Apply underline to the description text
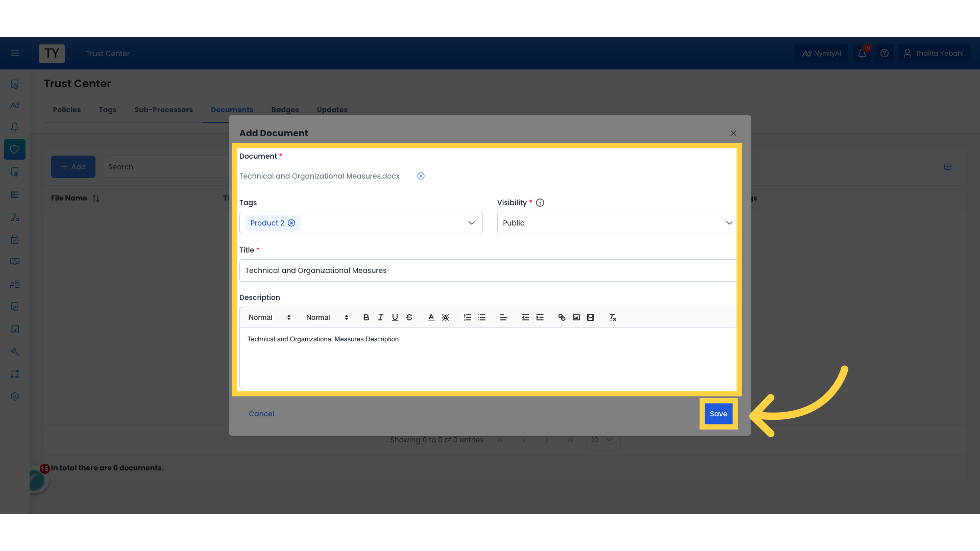980x551 pixels. pyautogui.click(x=395, y=317)
